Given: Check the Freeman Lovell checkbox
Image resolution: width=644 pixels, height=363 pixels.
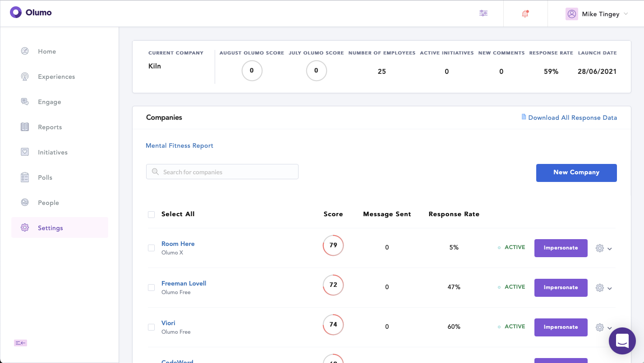Looking at the screenshot, I should point(152,287).
